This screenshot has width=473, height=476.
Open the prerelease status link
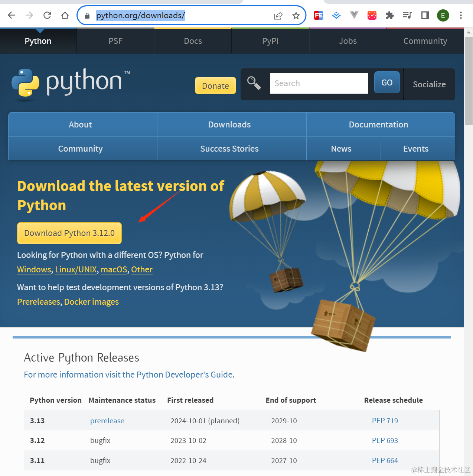(x=107, y=421)
